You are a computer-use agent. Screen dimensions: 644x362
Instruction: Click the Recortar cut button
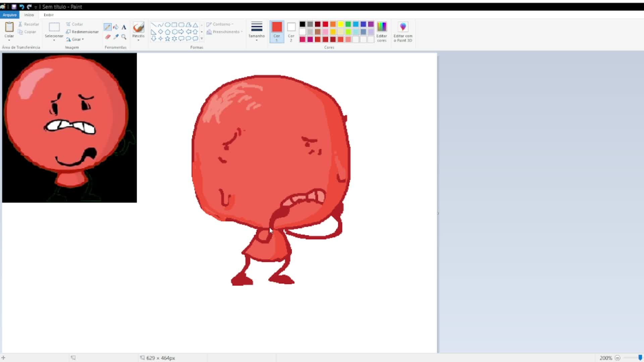pos(29,24)
